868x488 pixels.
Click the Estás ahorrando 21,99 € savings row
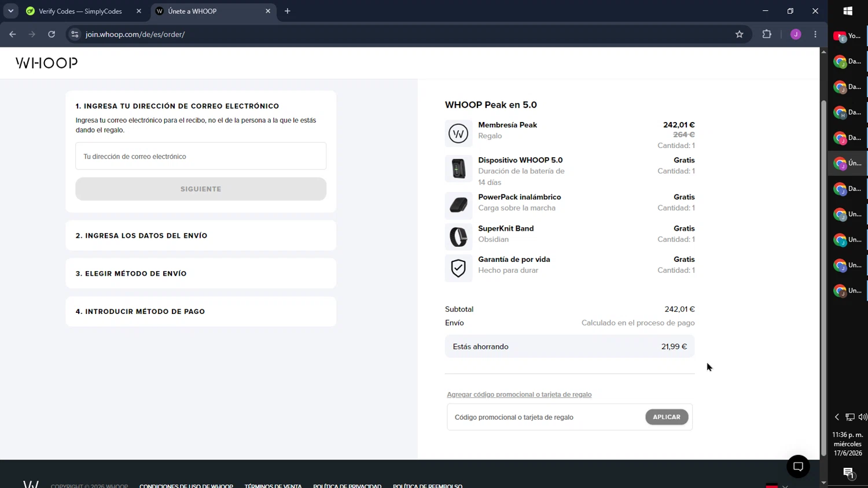(569, 346)
